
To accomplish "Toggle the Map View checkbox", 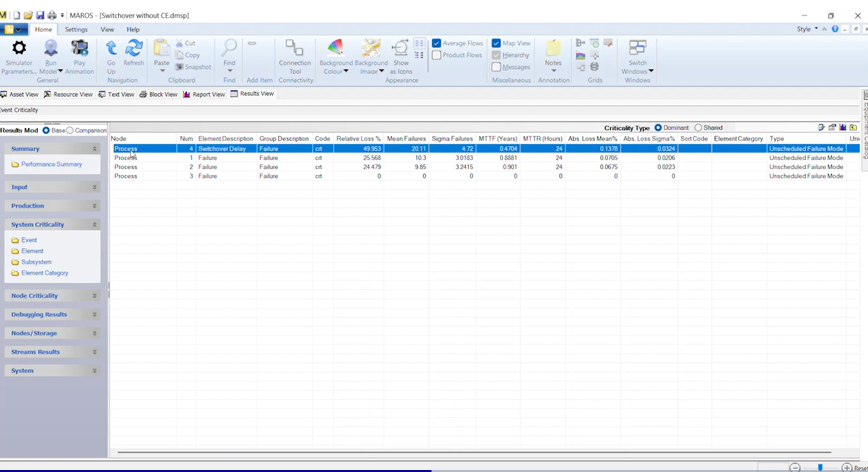I will (496, 43).
